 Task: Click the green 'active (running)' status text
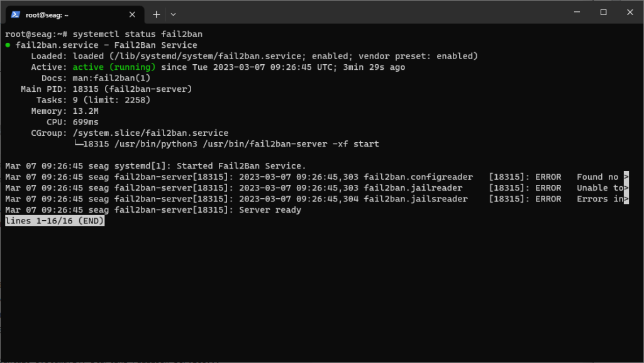tap(114, 67)
